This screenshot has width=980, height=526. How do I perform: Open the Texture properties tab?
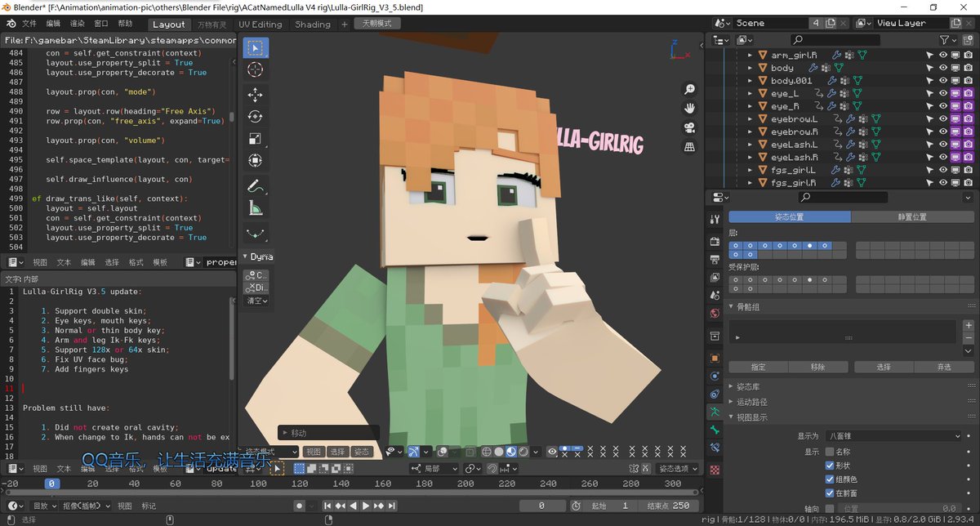[715, 470]
